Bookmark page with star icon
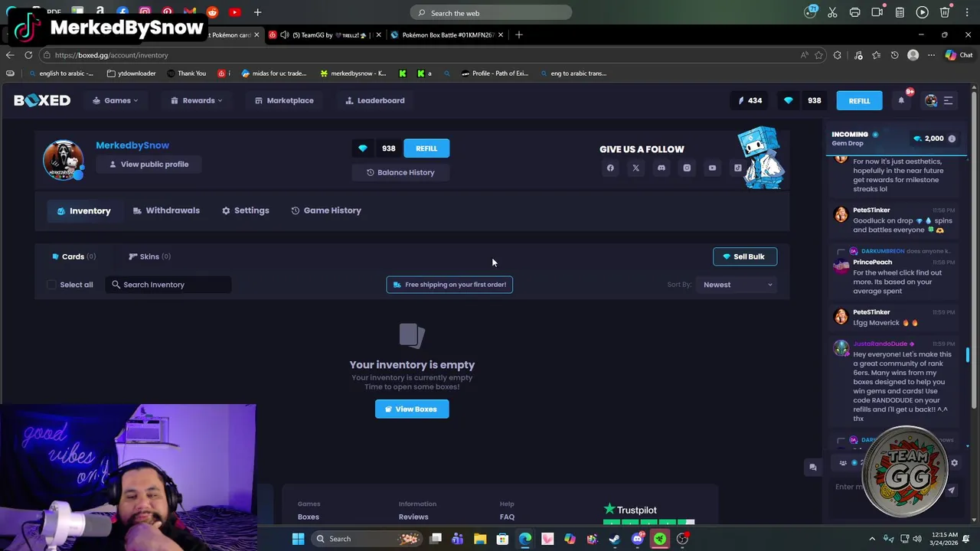This screenshot has width=980, height=551. pyautogui.click(x=818, y=55)
